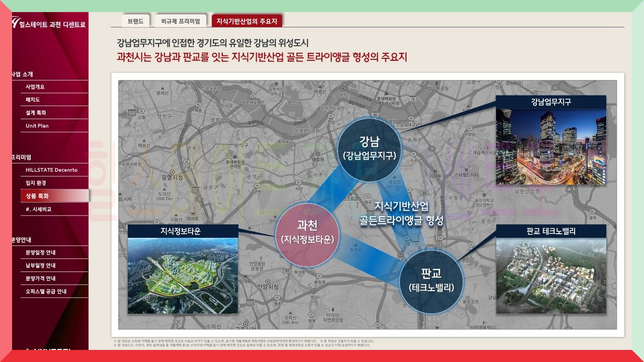Go to 설계 특화 page
The width and height of the screenshot is (644, 362).
(x=54, y=113)
